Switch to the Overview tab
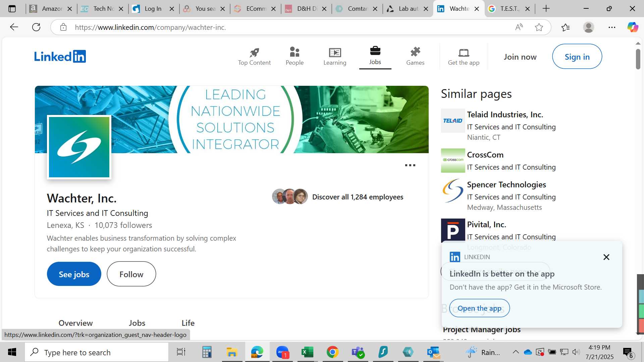 (x=75, y=323)
